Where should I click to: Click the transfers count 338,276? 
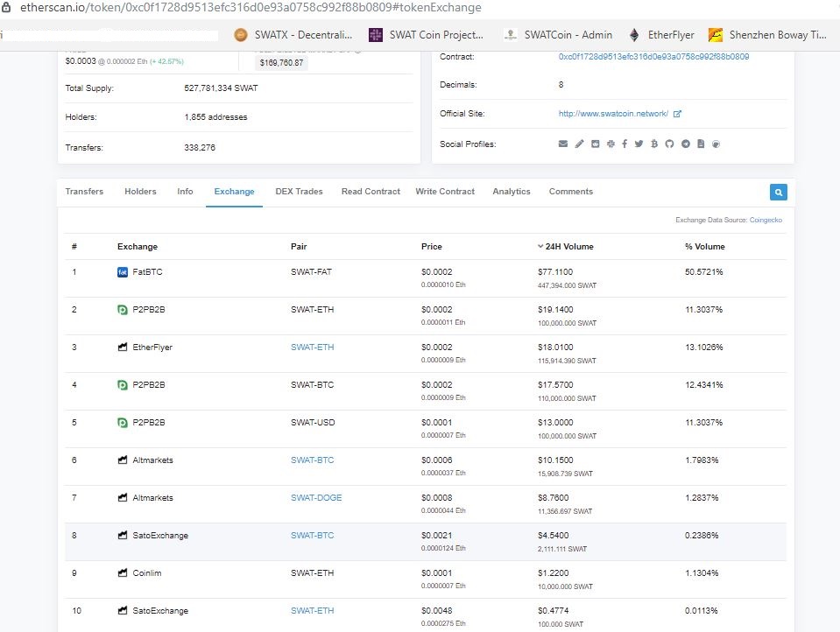200,147
